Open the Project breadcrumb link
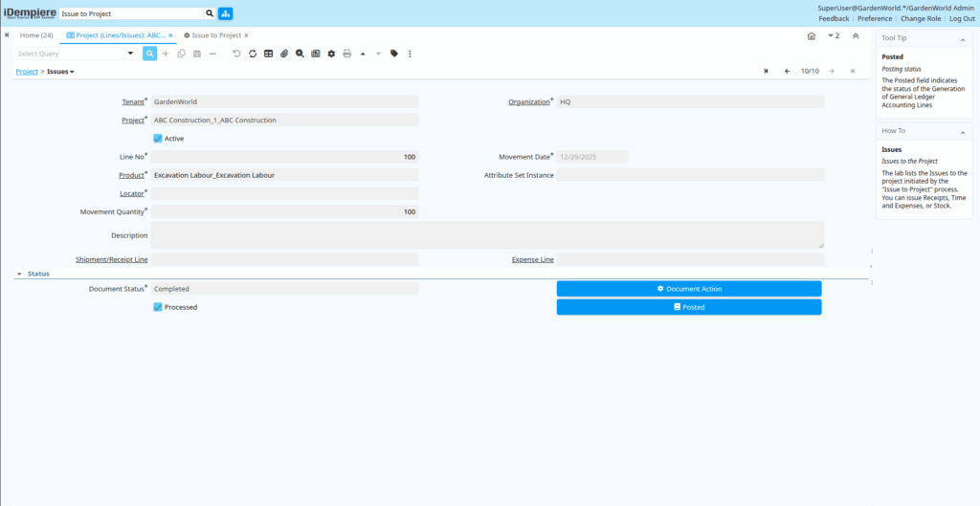The width and height of the screenshot is (980, 506). 27,72
